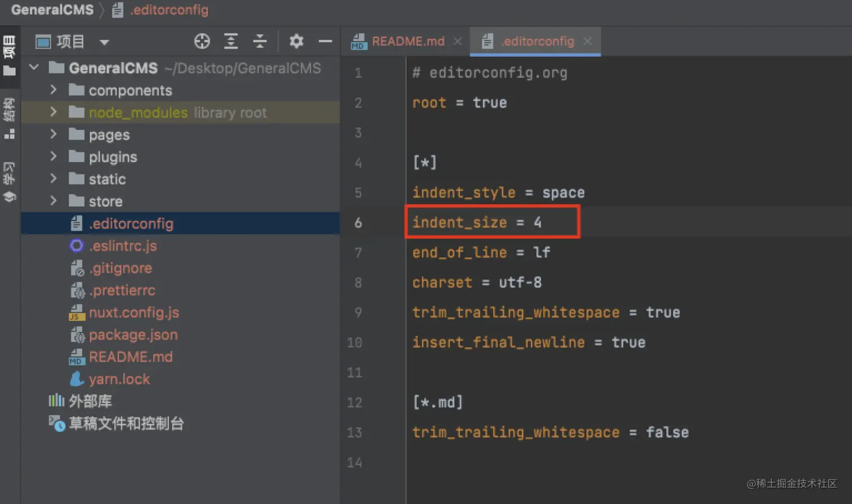The width and height of the screenshot is (852, 504).
Task: Click on 'end_of_line = lf' text
Action: (481, 252)
